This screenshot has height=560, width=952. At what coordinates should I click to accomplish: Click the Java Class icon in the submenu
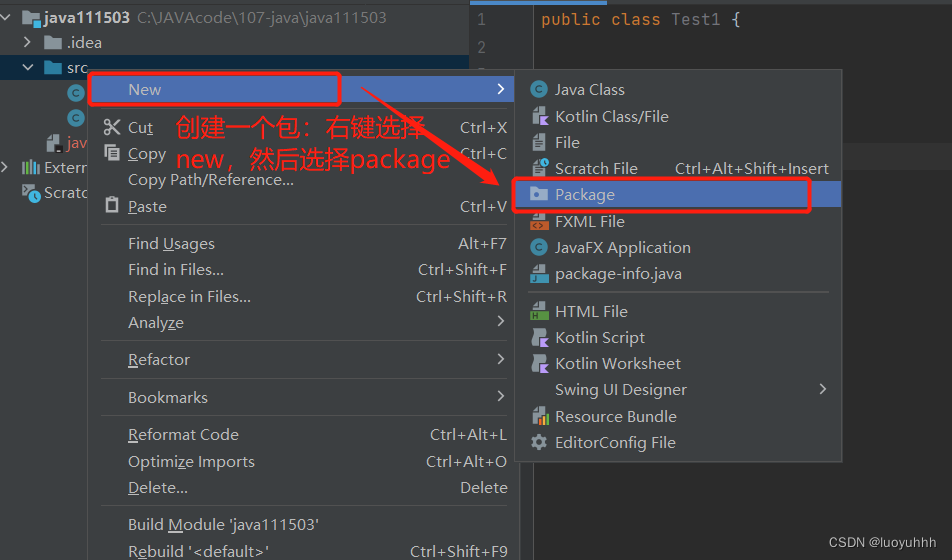pos(539,89)
